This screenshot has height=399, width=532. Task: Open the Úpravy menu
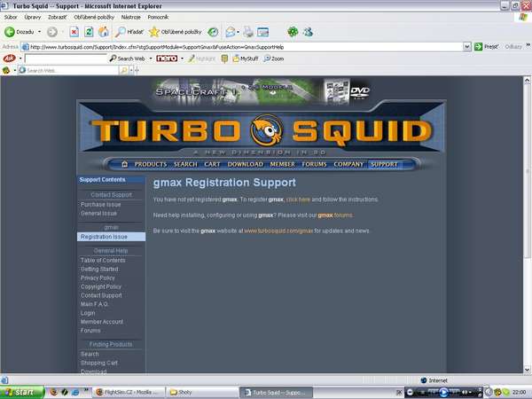click(x=33, y=17)
